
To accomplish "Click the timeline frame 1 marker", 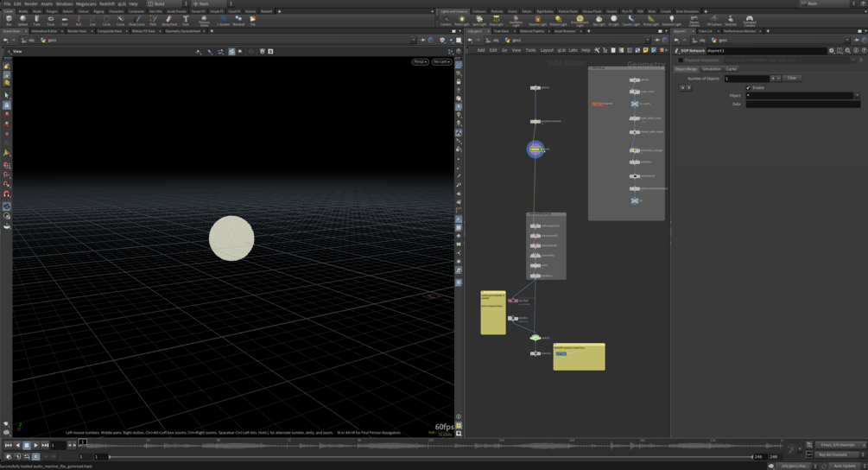I will 83,442.
